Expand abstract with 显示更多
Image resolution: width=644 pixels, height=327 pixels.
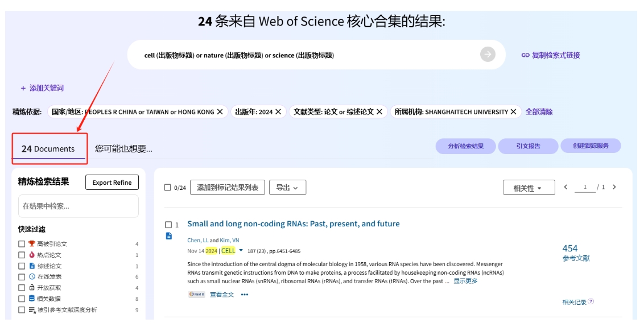tap(465, 281)
